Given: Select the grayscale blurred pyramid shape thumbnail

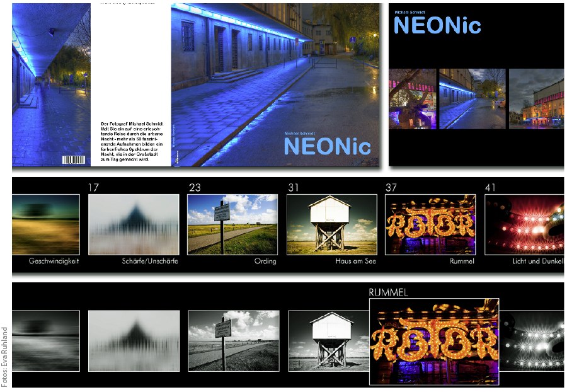Looking at the screenshot, I should click(134, 341).
